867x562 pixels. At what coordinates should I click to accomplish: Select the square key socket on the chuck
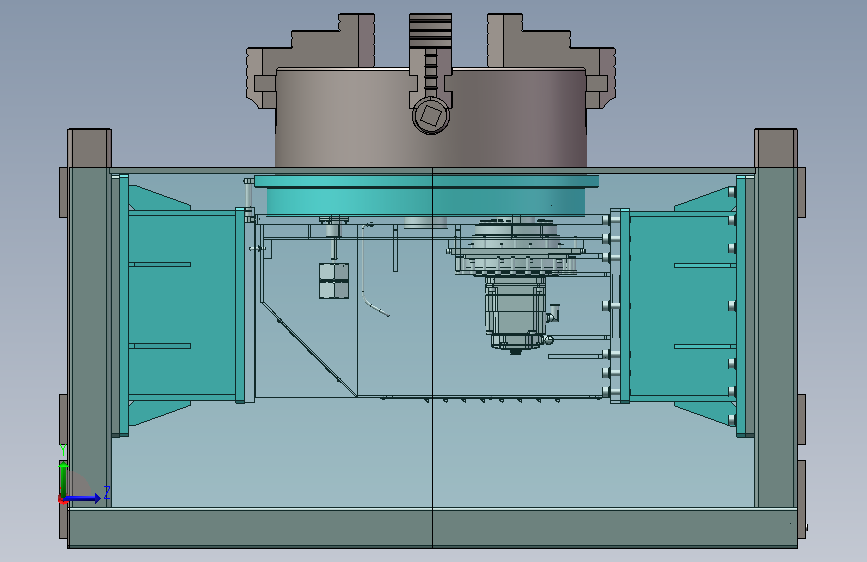pyautogui.click(x=431, y=116)
